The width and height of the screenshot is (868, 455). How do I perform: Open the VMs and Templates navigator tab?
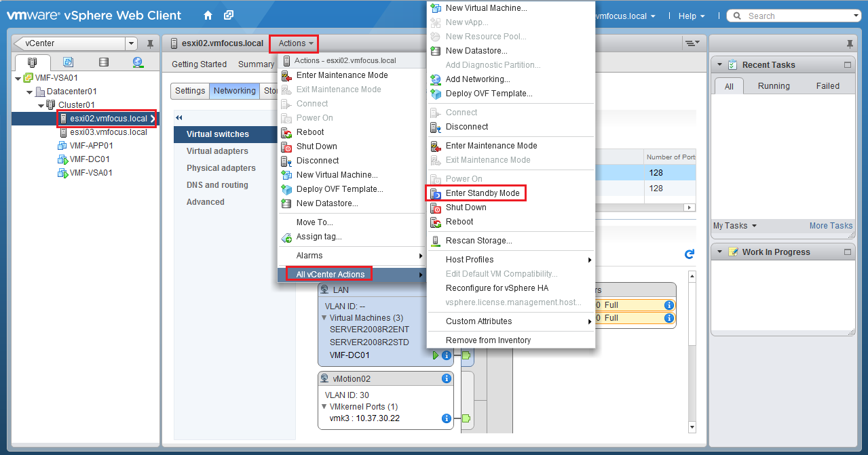point(68,62)
